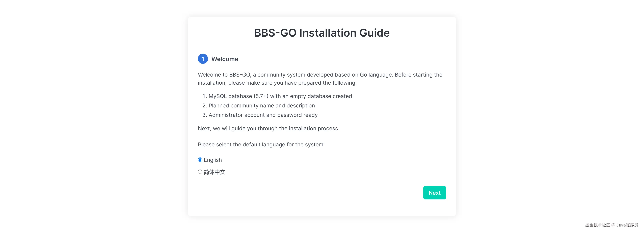Click the Planned community name list item
The width and height of the screenshot is (644, 233).
click(x=261, y=106)
